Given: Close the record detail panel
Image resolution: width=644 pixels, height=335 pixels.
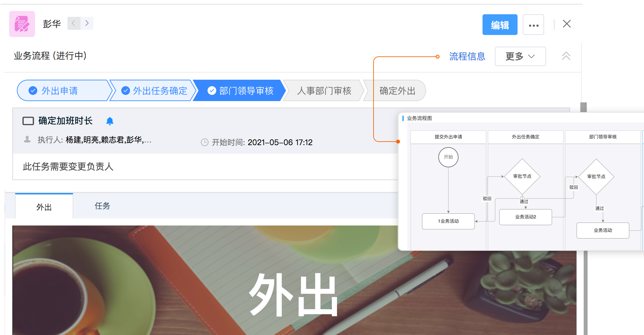Looking at the screenshot, I should 567,24.
